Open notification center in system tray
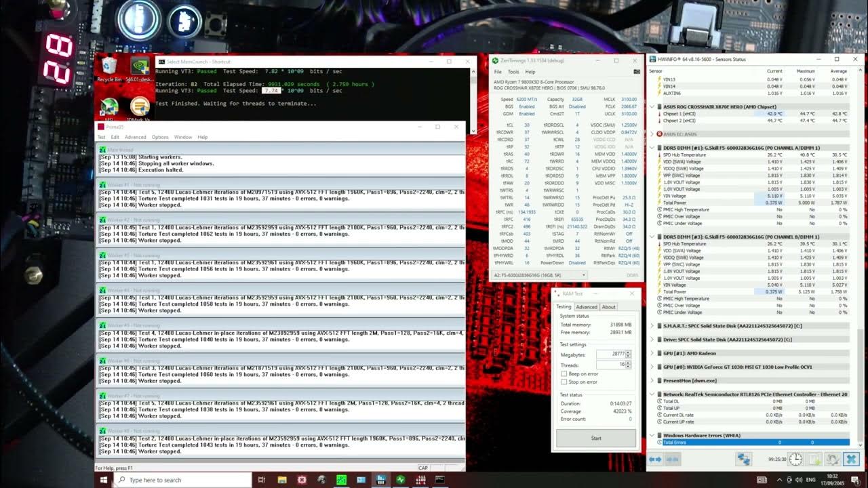The height and width of the screenshot is (488, 868). pyautogui.click(x=856, y=480)
